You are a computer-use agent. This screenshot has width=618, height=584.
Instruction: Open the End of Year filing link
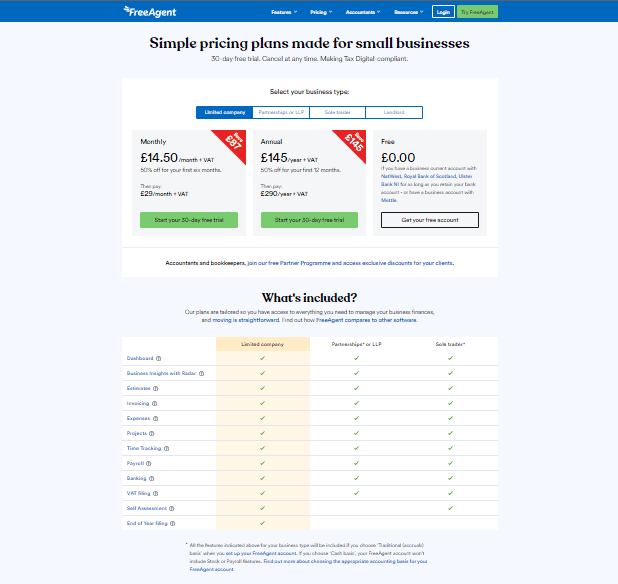pyautogui.click(x=147, y=523)
